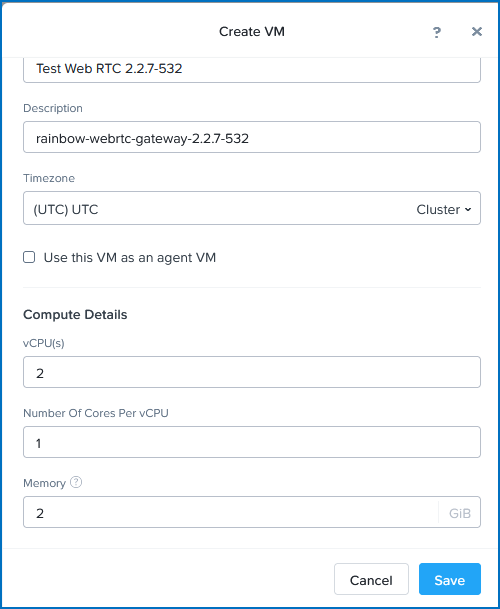Save the new VM configuration
Image resolution: width=500 pixels, height=609 pixels.
(x=449, y=579)
